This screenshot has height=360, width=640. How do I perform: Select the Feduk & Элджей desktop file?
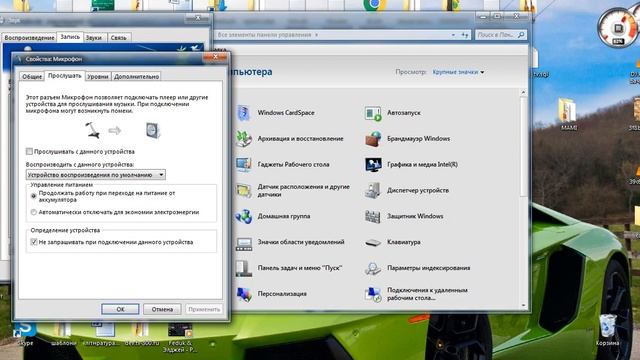[180, 337]
